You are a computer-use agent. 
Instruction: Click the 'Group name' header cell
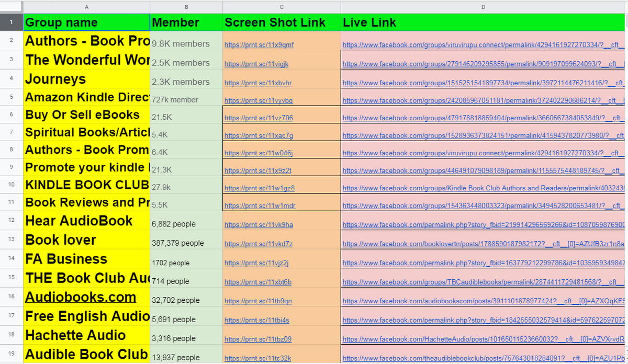[87, 22]
